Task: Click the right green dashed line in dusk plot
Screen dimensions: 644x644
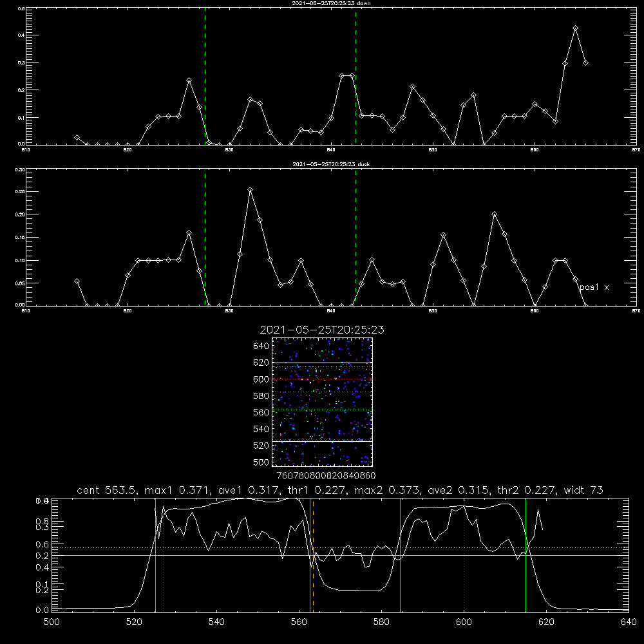Action: pyautogui.click(x=355, y=237)
